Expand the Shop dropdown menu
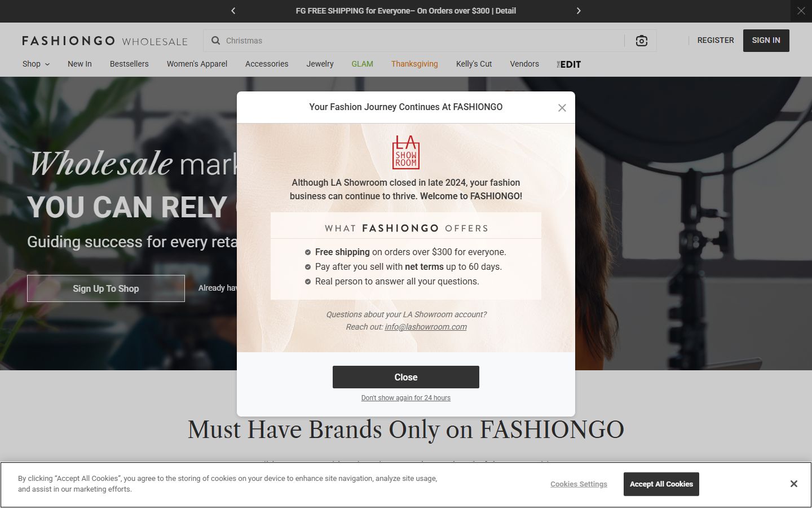The height and width of the screenshot is (508, 812). [x=36, y=64]
